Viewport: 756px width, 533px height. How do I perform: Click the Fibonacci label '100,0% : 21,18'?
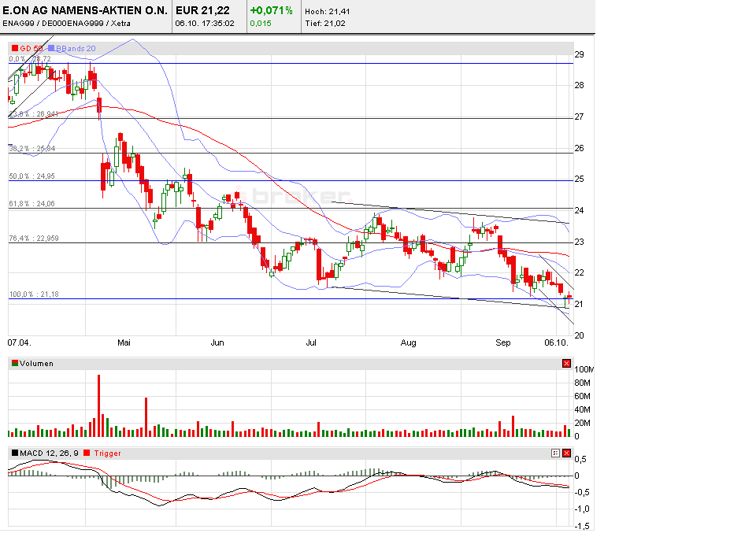34,294
